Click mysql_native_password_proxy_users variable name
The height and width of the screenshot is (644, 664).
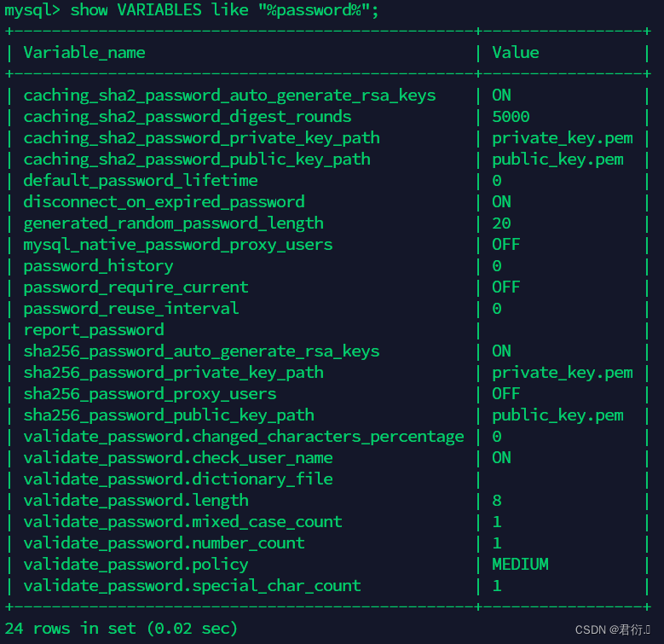pos(177,245)
